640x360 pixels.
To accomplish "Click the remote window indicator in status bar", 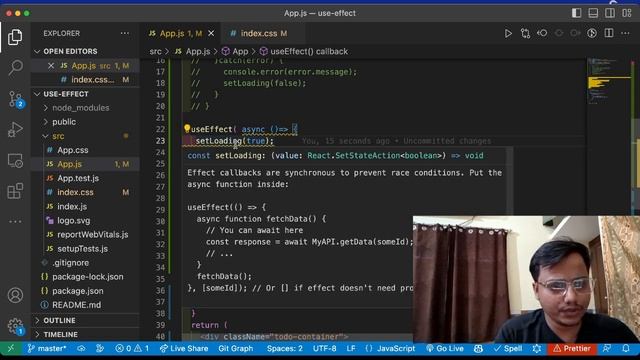I will click(11, 349).
